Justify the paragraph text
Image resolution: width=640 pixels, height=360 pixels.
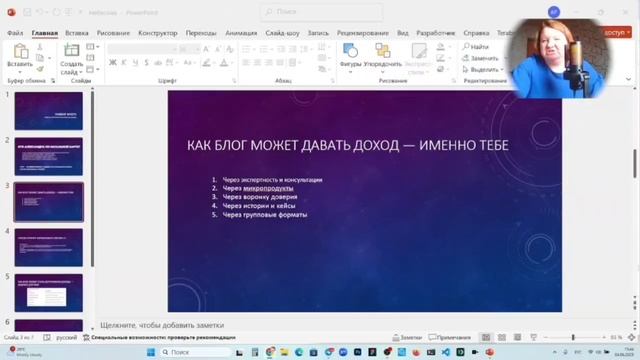coord(280,62)
